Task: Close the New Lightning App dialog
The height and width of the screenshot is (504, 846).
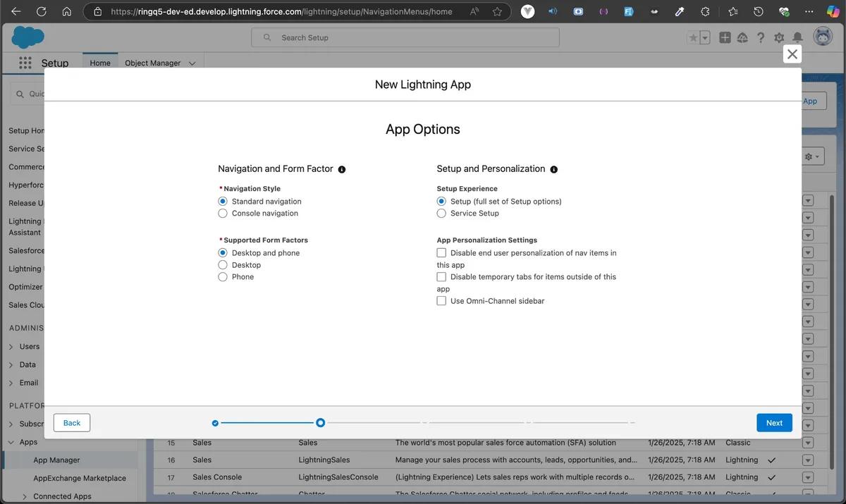Action: [792, 54]
